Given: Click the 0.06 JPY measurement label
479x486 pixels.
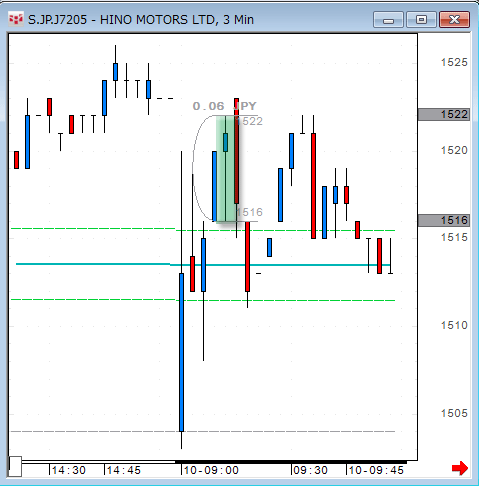Looking at the screenshot, I should [225, 106].
